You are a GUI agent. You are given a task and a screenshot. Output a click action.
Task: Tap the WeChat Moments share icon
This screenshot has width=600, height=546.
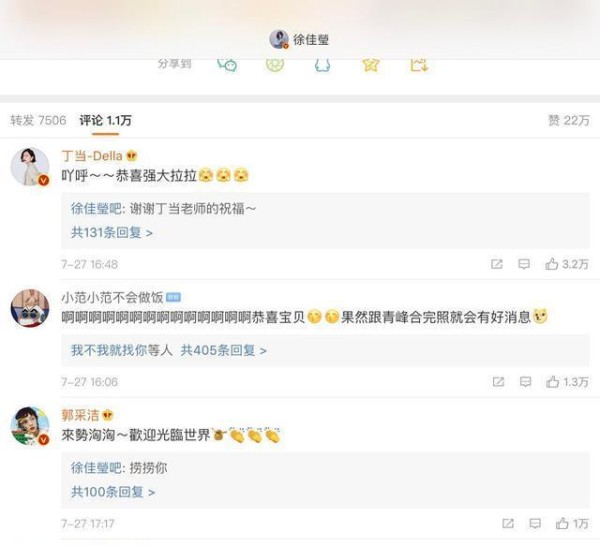click(275, 65)
